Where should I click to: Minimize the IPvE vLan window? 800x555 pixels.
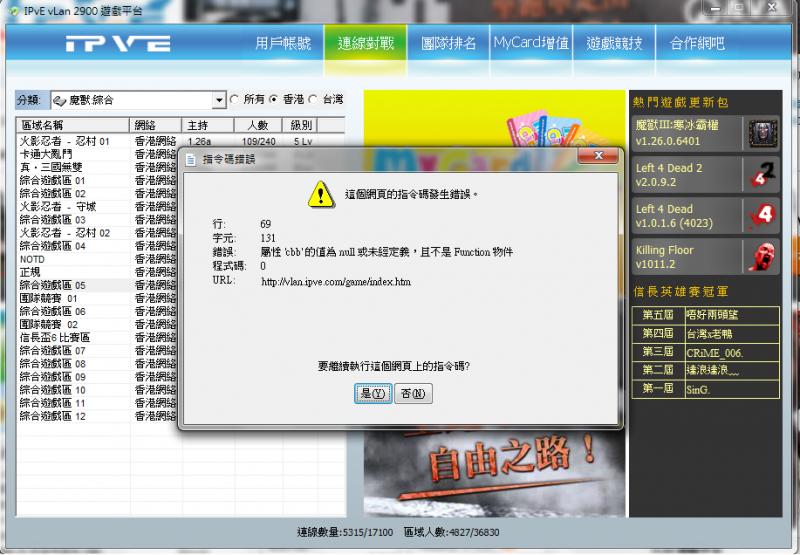[716, 7]
